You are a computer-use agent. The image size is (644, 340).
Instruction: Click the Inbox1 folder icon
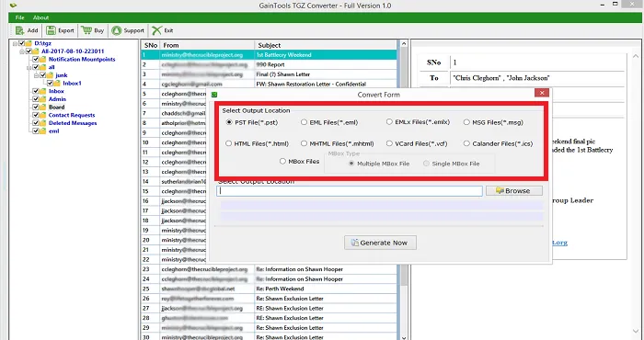(57, 84)
